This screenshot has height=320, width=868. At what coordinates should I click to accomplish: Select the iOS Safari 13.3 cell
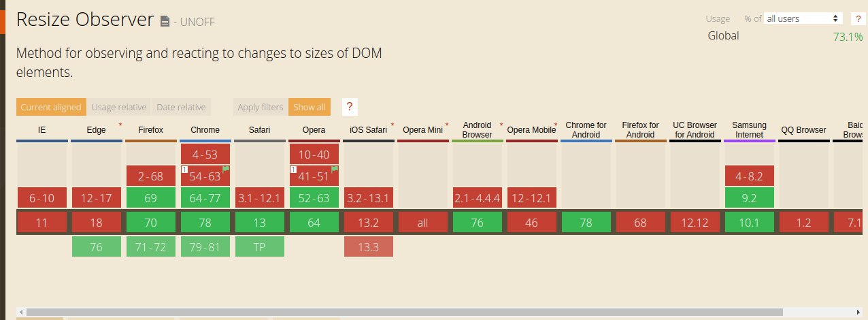(369, 247)
